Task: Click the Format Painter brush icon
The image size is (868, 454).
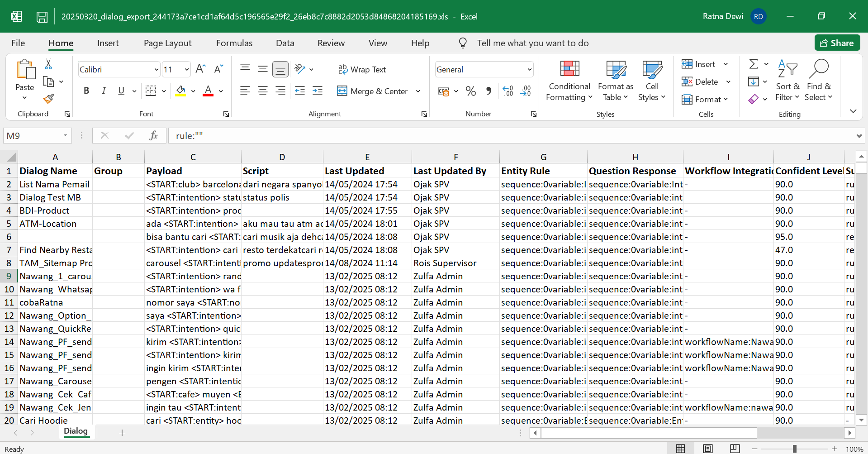Action: [x=48, y=98]
